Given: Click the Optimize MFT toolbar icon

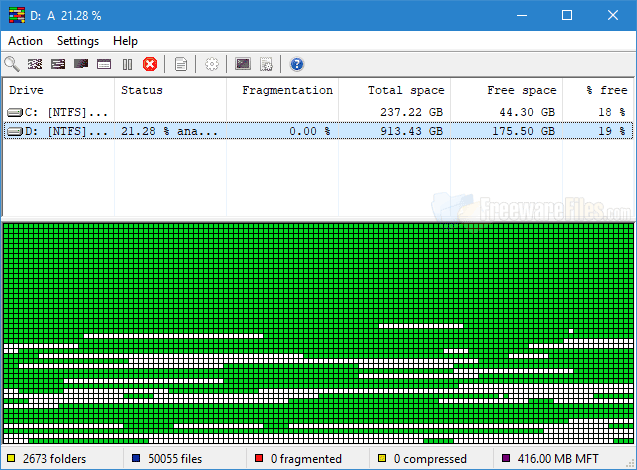Looking at the screenshot, I should [104, 64].
